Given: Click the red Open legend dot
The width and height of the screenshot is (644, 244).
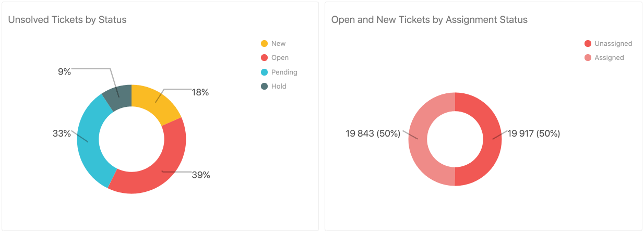Looking at the screenshot, I should click(x=264, y=58).
